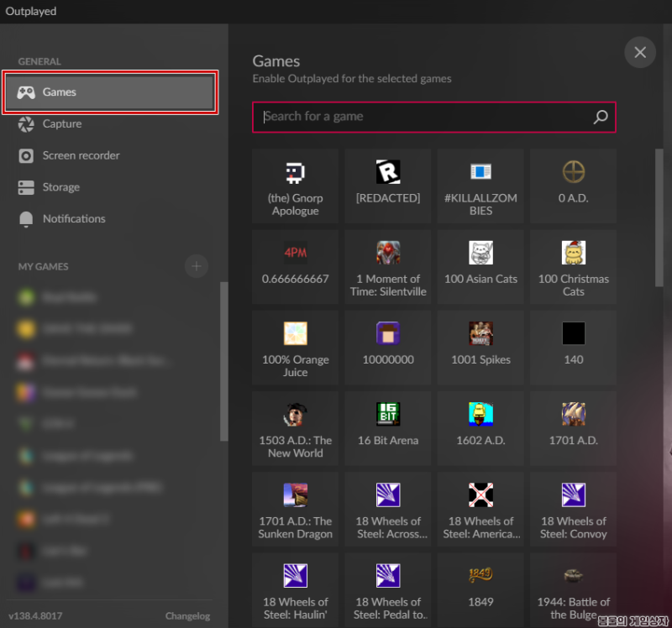672x628 pixels.
Task: Select 1 Moment of Time: Silentville icon
Action: tap(388, 253)
